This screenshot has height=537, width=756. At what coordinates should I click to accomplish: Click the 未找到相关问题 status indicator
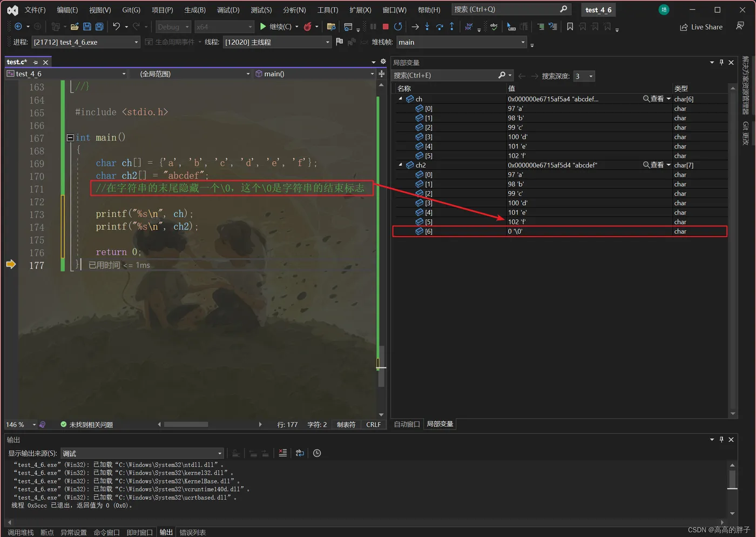[87, 425]
